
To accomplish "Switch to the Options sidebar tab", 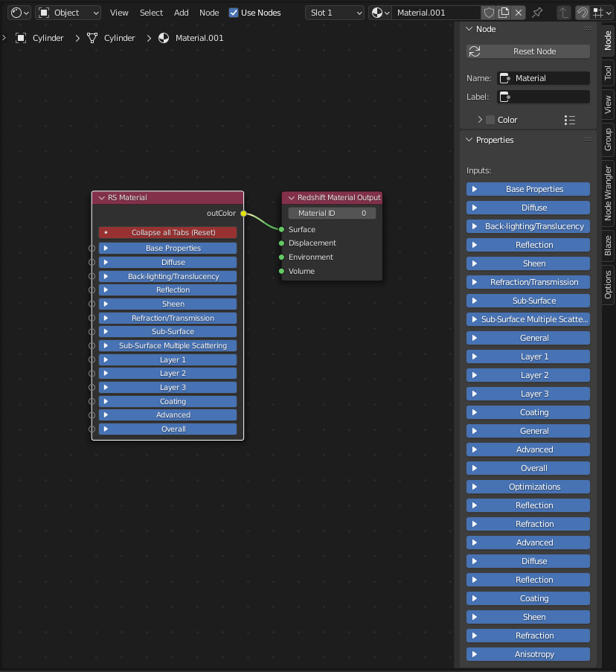I will point(608,284).
